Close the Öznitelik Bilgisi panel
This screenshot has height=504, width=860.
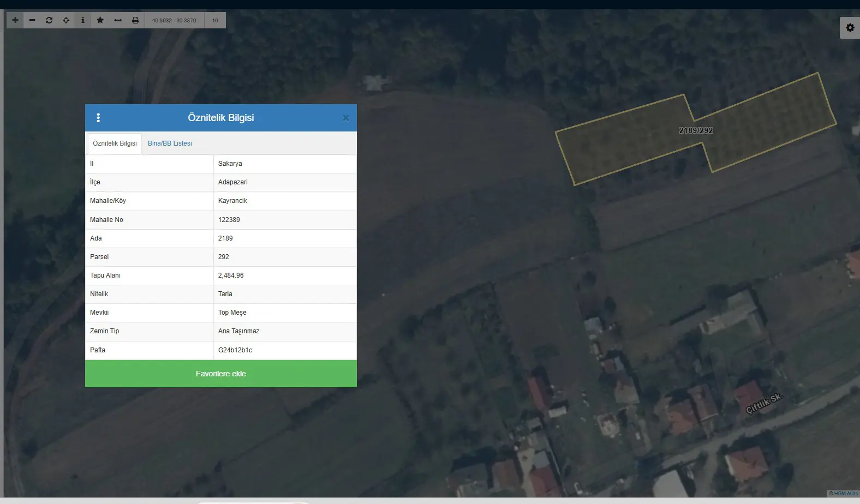346,118
